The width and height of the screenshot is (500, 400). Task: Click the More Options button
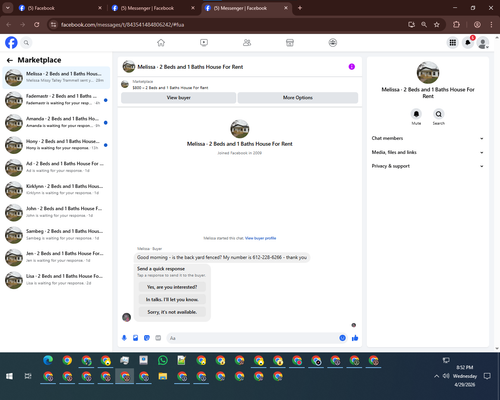(298, 98)
